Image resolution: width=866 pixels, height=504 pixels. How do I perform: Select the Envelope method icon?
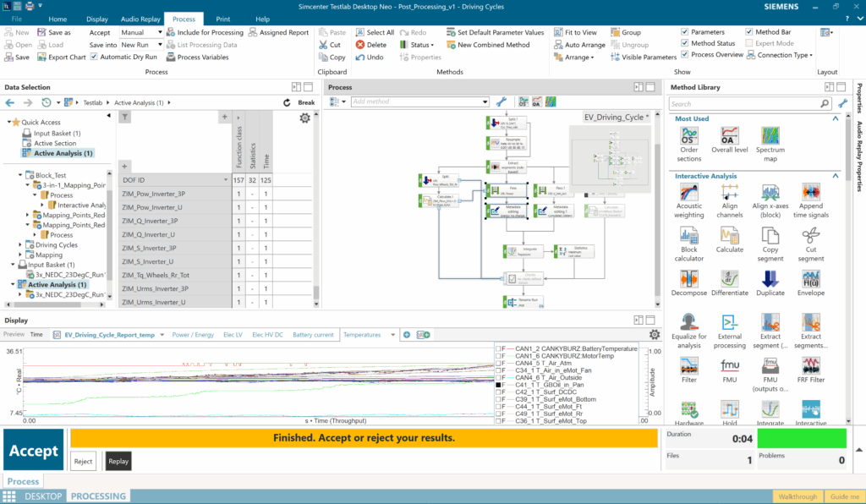point(810,277)
